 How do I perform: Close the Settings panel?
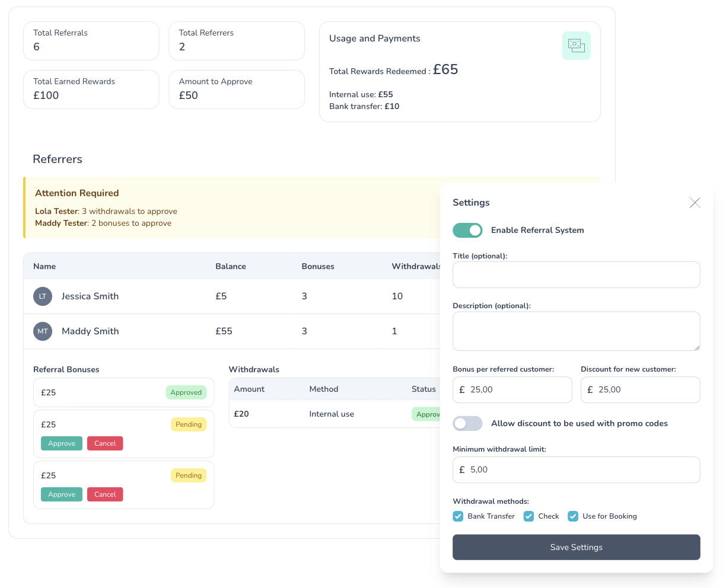click(695, 203)
